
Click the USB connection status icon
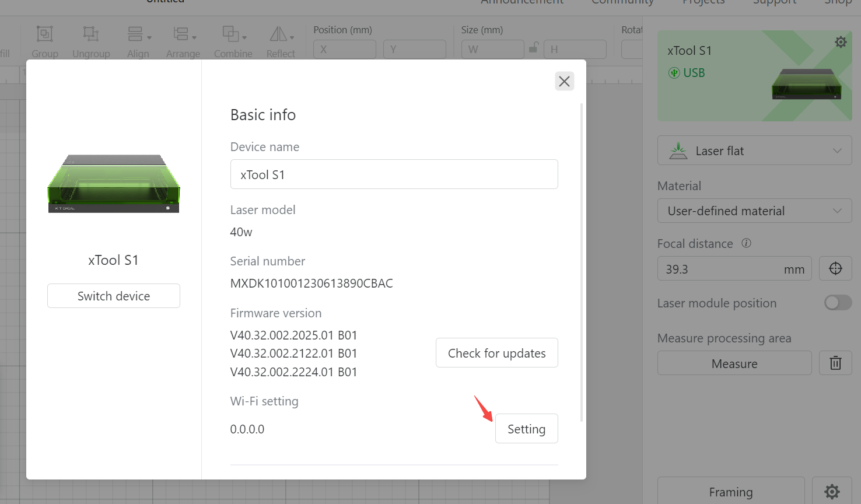(x=674, y=73)
